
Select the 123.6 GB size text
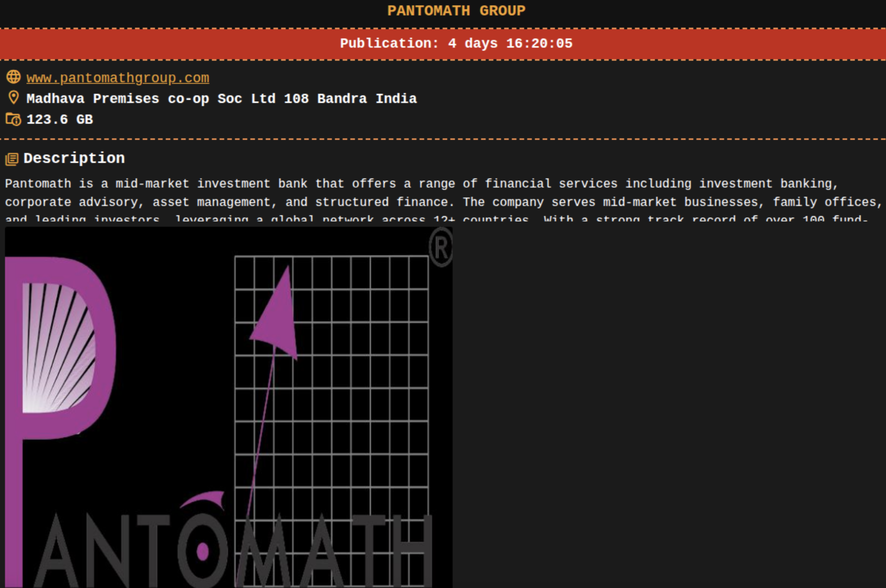tap(60, 120)
